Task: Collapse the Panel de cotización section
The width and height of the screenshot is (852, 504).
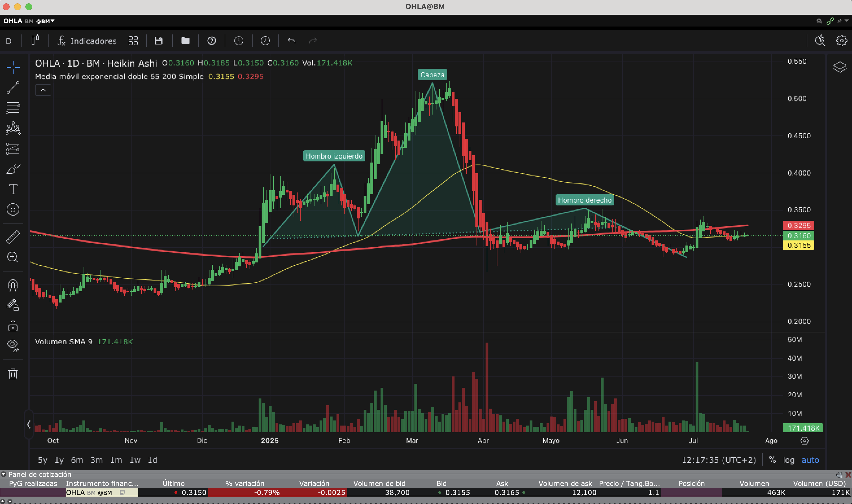Action: pyautogui.click(x=3, y=474)
